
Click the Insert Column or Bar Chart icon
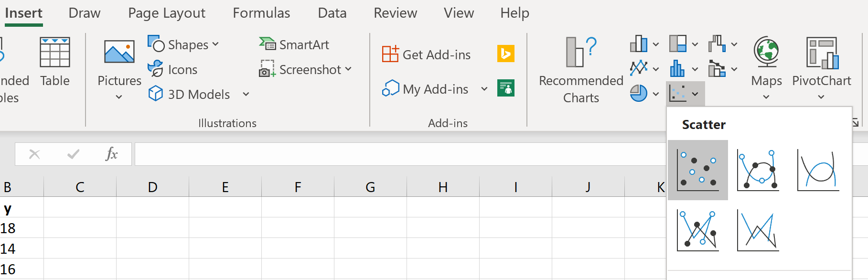point(639,43)
